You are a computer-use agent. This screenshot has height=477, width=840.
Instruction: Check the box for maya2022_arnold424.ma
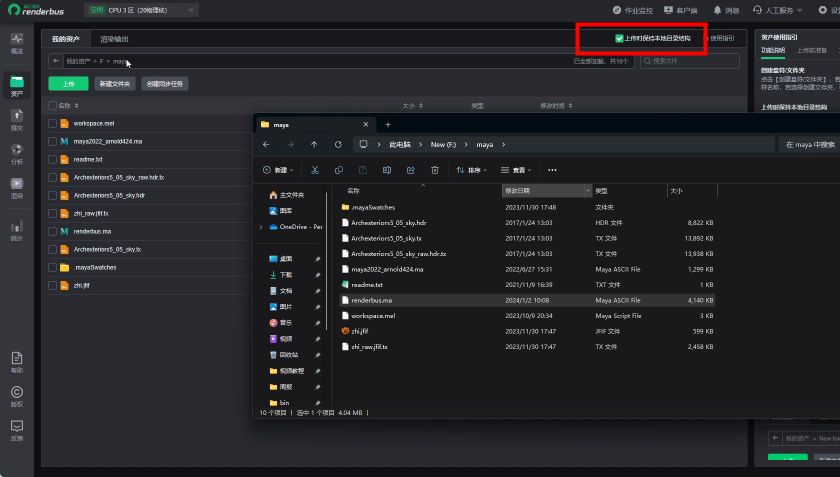pyautogui.click(x=52, y=141)
